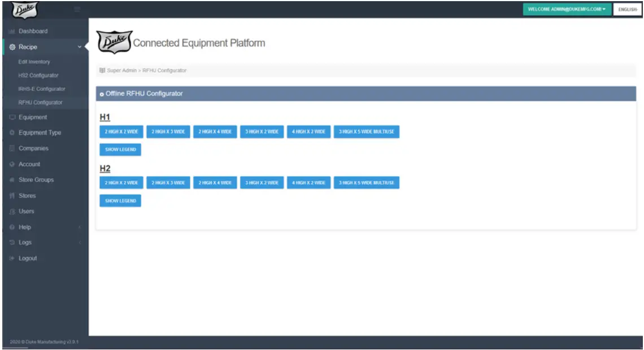Click the Help question icon
The width and height of the screenshot is (644, 350).
(12, 227)
